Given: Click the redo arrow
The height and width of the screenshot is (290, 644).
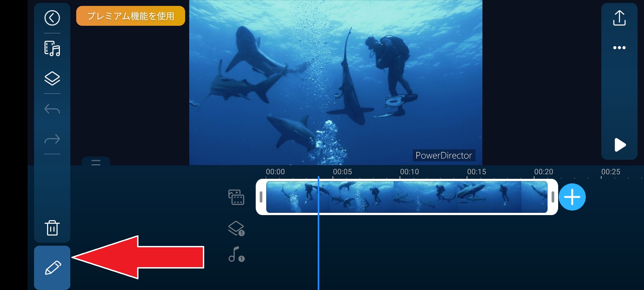Looking at the screenshot, I should [x=52, y=139].
